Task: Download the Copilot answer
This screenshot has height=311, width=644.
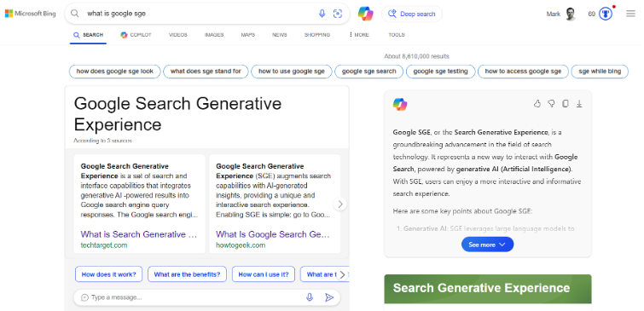Action: coord(579,104)
